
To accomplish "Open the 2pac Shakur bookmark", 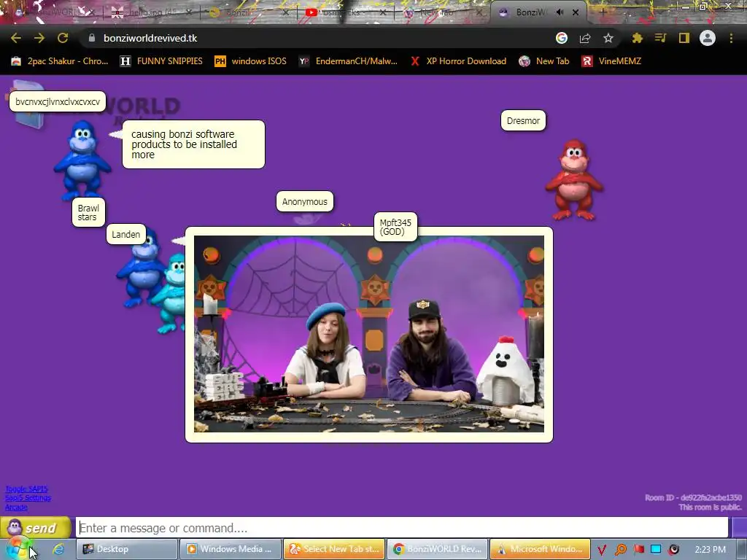I will 60,61.
